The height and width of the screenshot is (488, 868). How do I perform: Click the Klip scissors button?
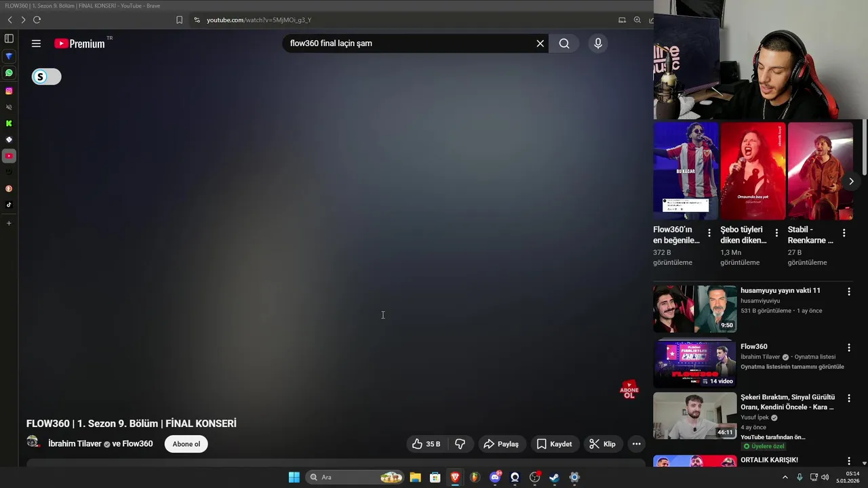pos(603,444)
